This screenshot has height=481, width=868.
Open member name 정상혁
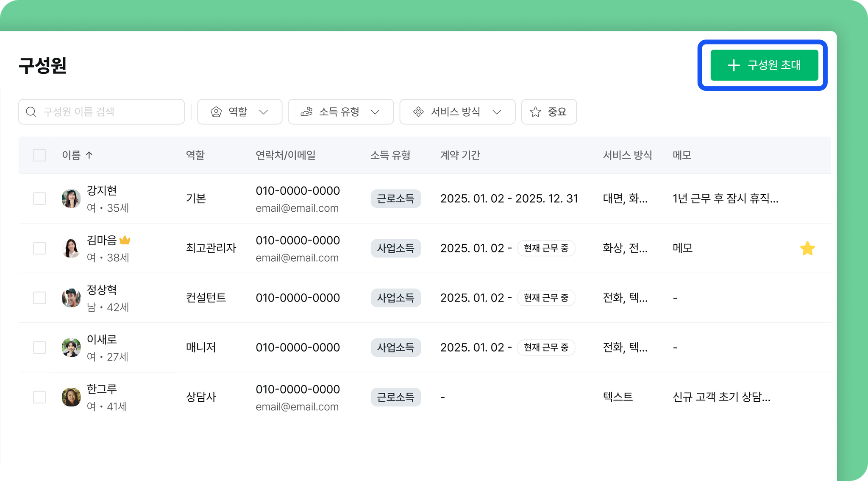coord(102,290)
